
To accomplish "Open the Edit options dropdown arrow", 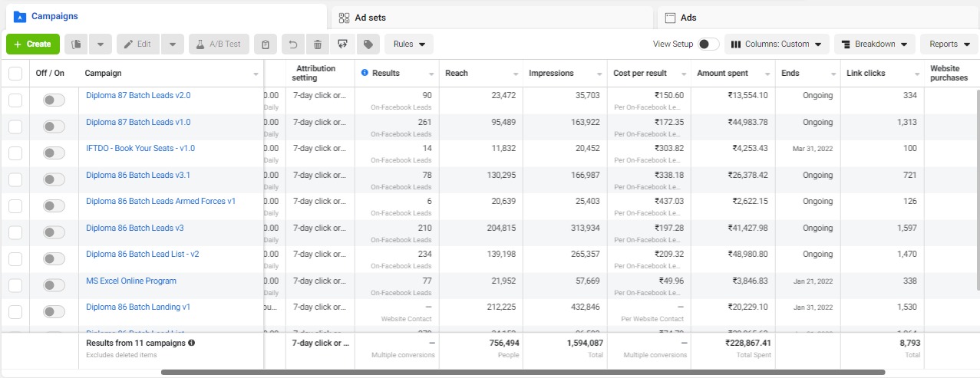I will tap(173, 44).
